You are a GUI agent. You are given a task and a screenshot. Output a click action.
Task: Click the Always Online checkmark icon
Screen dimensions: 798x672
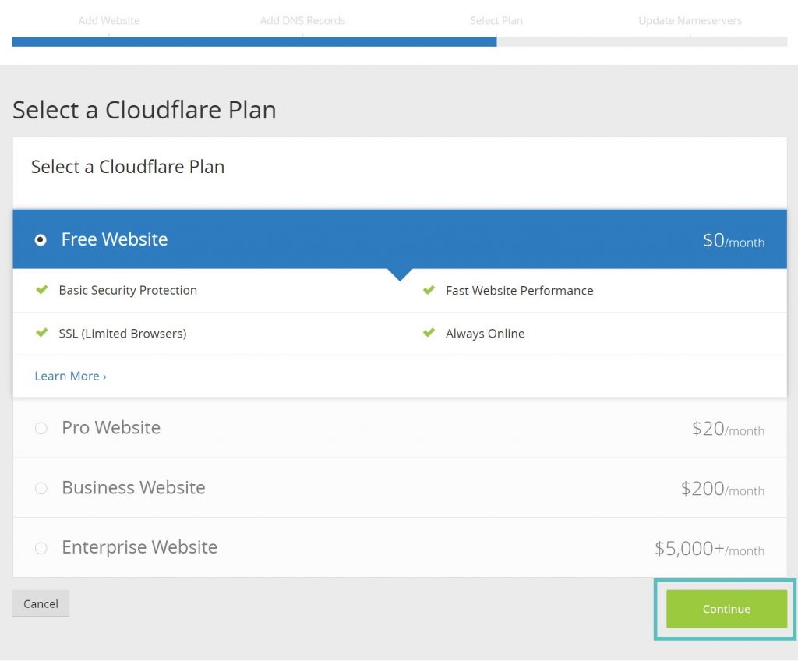(429, 332)
